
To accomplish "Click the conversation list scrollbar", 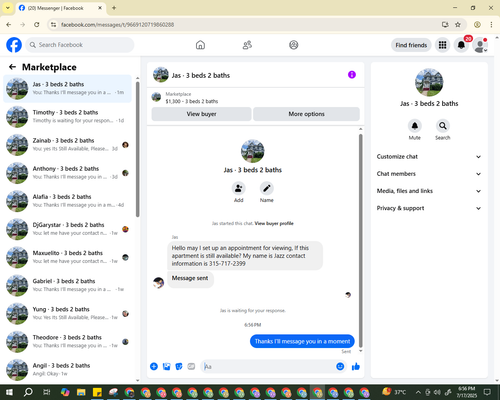I will coord(138,149).
